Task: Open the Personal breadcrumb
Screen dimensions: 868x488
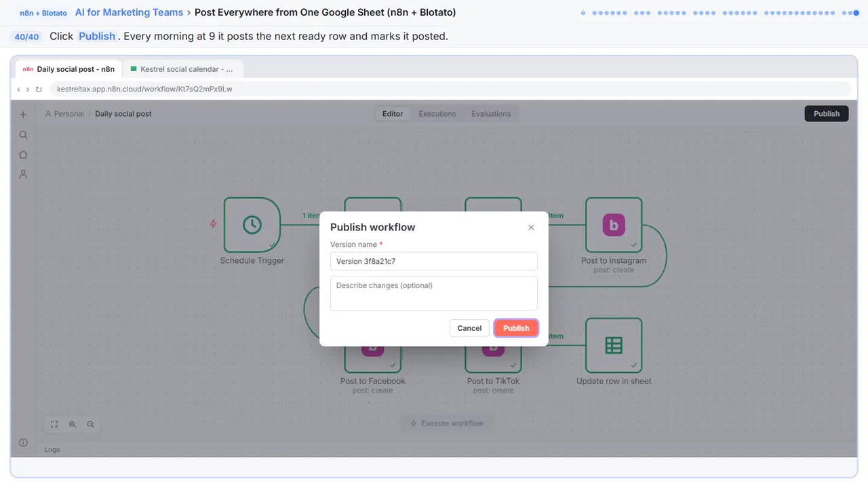Action: [64, 114]
